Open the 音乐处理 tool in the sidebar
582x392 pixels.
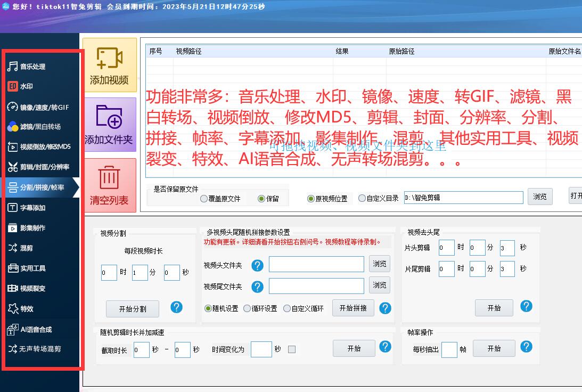(x=32, y=67)
